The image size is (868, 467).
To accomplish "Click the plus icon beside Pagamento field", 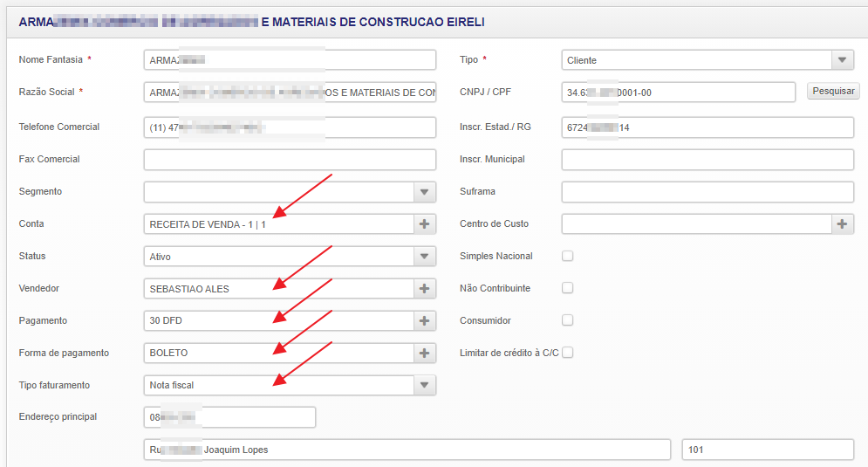I will pyautogui.click(x=425, y=321).
